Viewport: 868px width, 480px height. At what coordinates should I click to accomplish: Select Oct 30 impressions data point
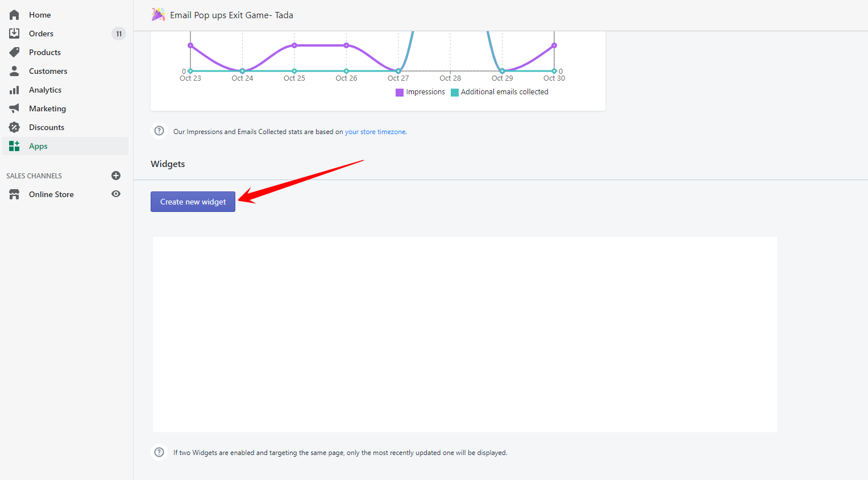point(554,45)
